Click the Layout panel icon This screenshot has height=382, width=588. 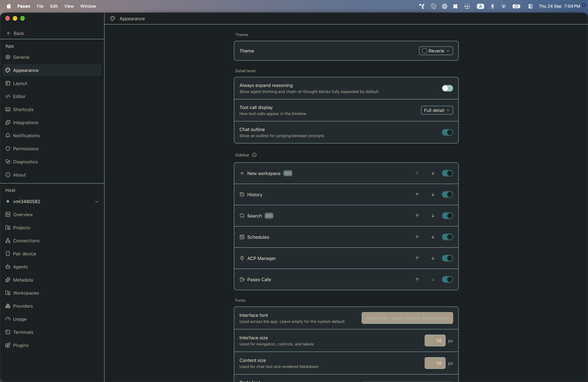coord(8,83)
